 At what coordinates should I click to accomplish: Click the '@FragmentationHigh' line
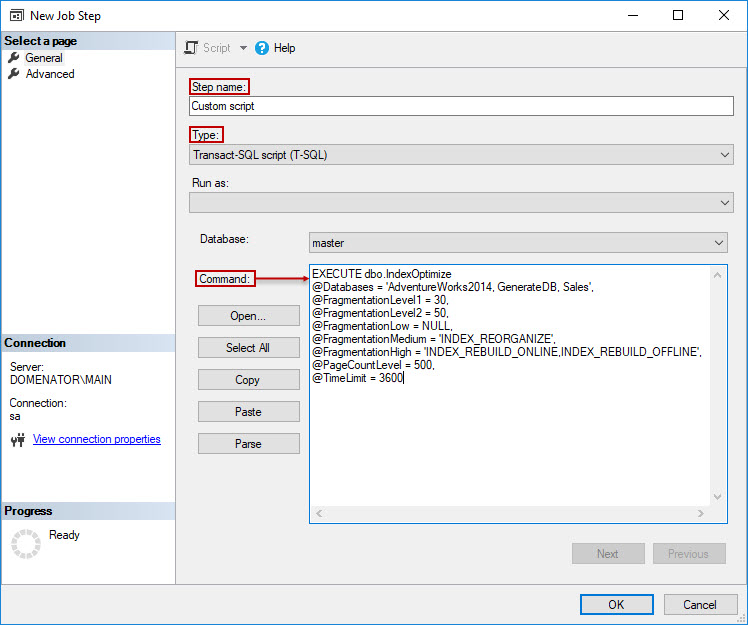507,352
